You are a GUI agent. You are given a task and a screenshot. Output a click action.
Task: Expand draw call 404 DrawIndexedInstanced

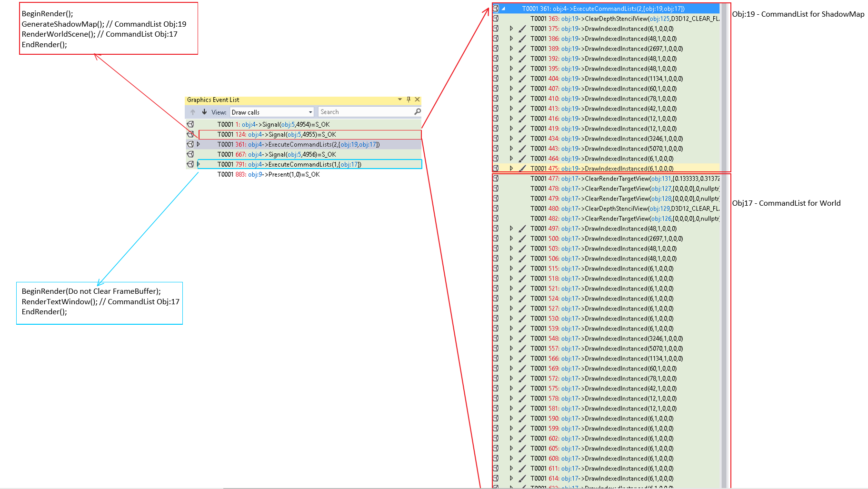click(x=511, y=79)
